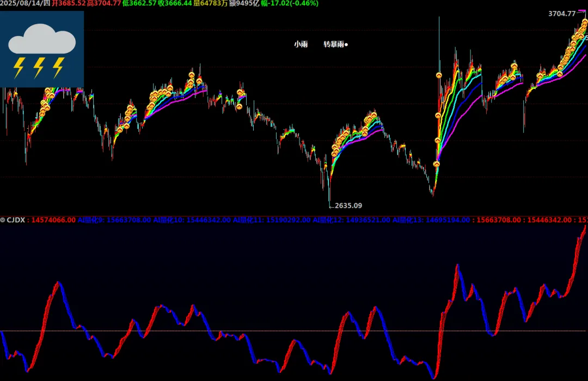
Task: Click the AI量化12: 14936521.00 value
Action: click(x=351, y=220)
